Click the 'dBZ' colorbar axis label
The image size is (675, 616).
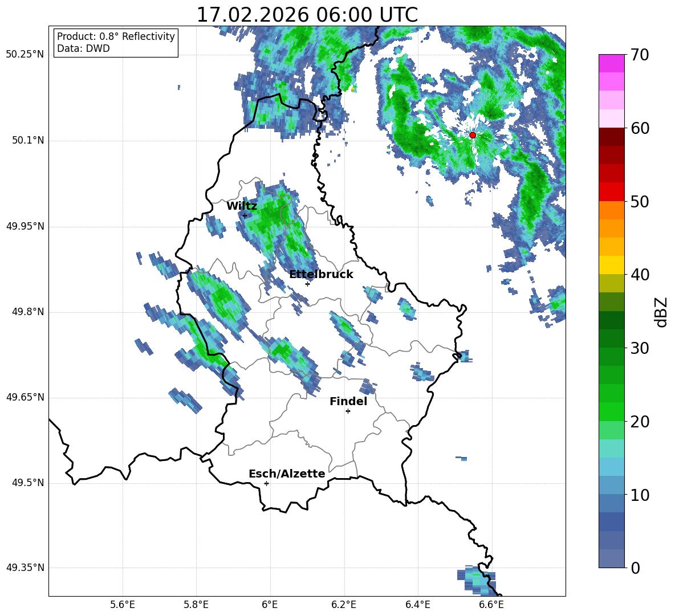(x=662, y=312)
